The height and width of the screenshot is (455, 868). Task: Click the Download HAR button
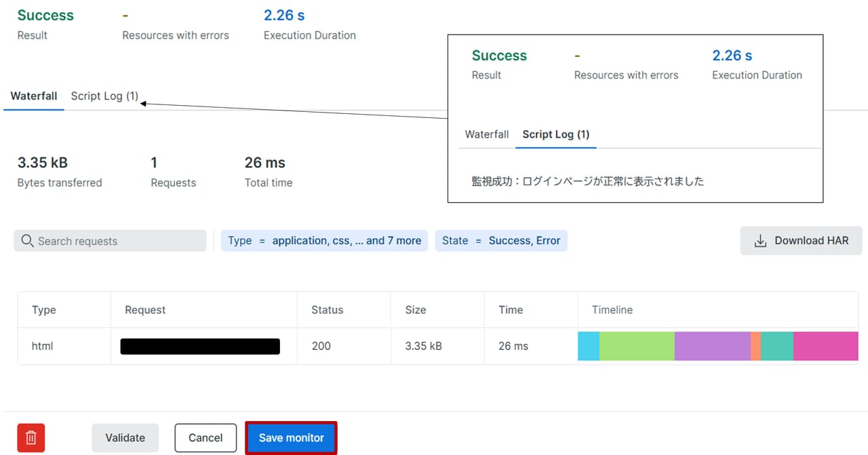pos(801,241)
